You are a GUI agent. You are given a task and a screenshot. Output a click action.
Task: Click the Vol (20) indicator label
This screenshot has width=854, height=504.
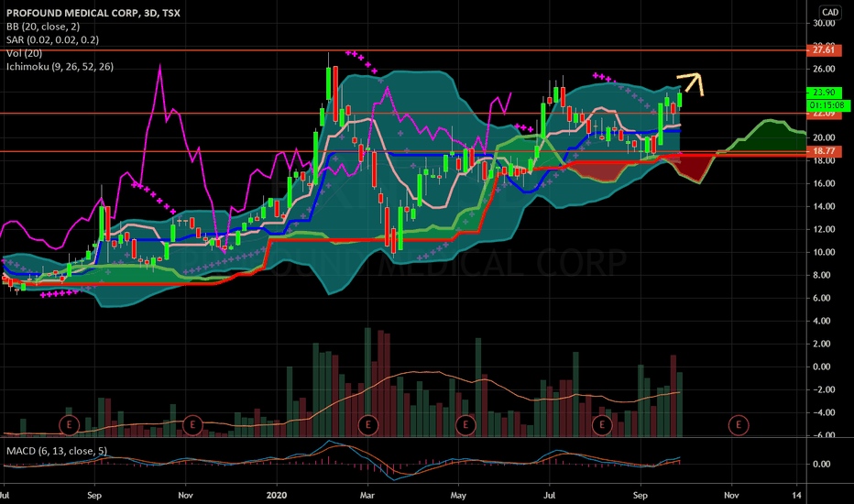click(24, 53)
